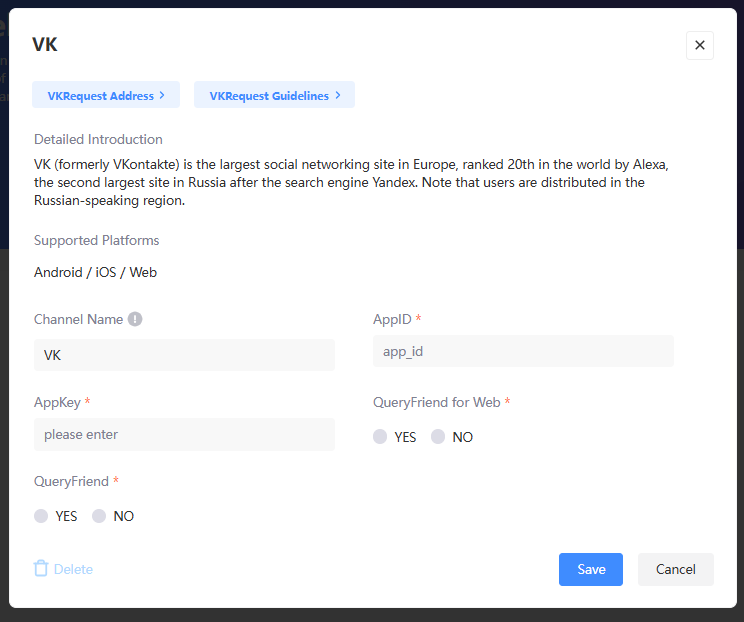The image size is (744, 622).
Task: Click the Detailed Introduction heading
Action: click(98, 139)
